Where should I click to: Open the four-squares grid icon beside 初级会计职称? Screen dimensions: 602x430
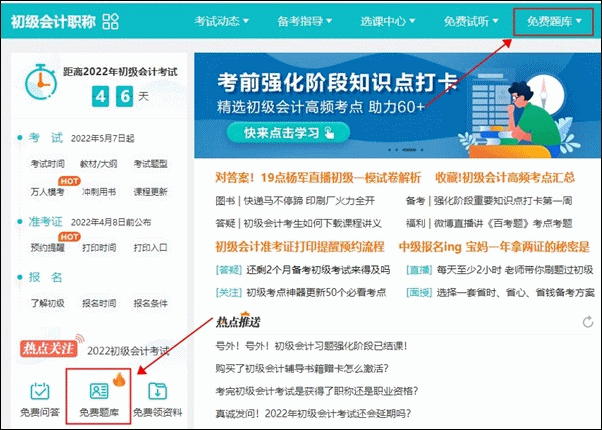tap(111, 21)
